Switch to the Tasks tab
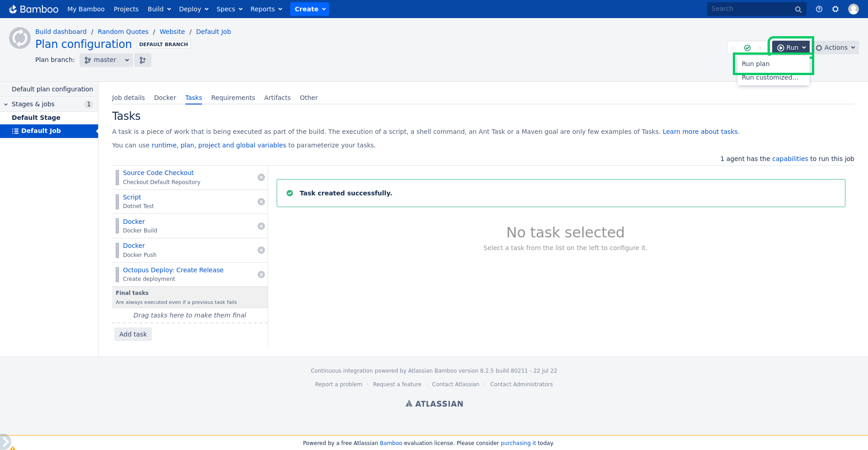Screen dimensions: 868x450 coord(193,98)
